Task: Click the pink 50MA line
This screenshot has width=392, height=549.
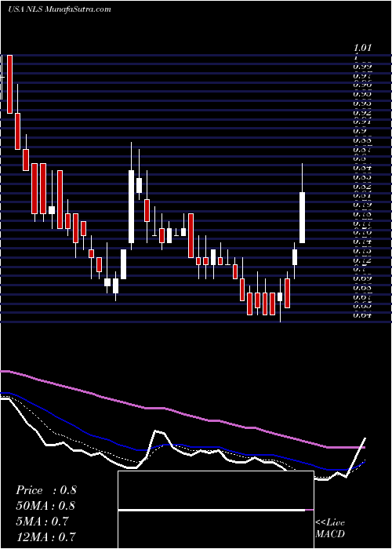Action: coord(182,414)
